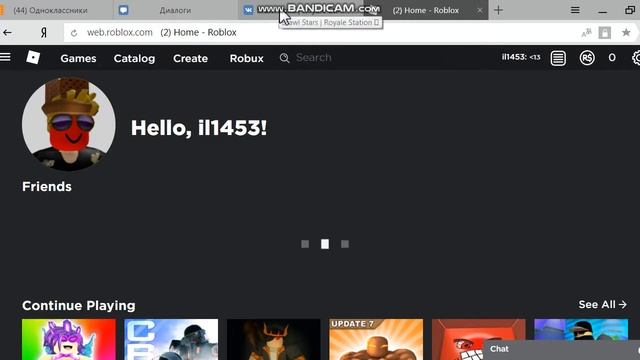Open the reader mode icon in the address bar
640x360 pixels.
tap(604, 33)
